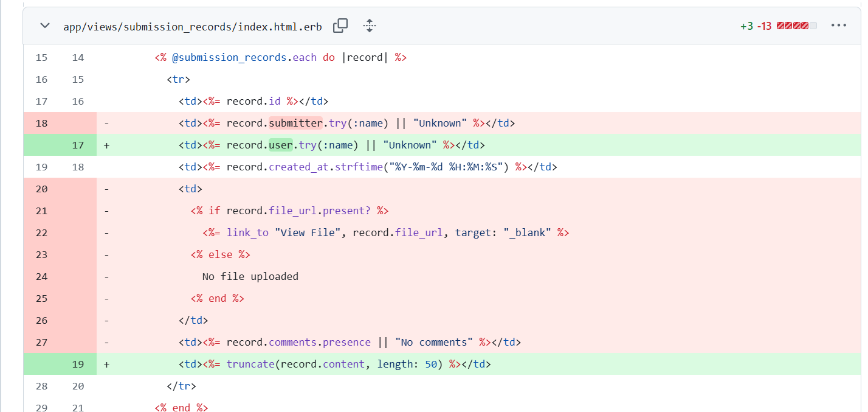Select line number 18 on deleted submitter line
The image size is (868, 412).
41,124
